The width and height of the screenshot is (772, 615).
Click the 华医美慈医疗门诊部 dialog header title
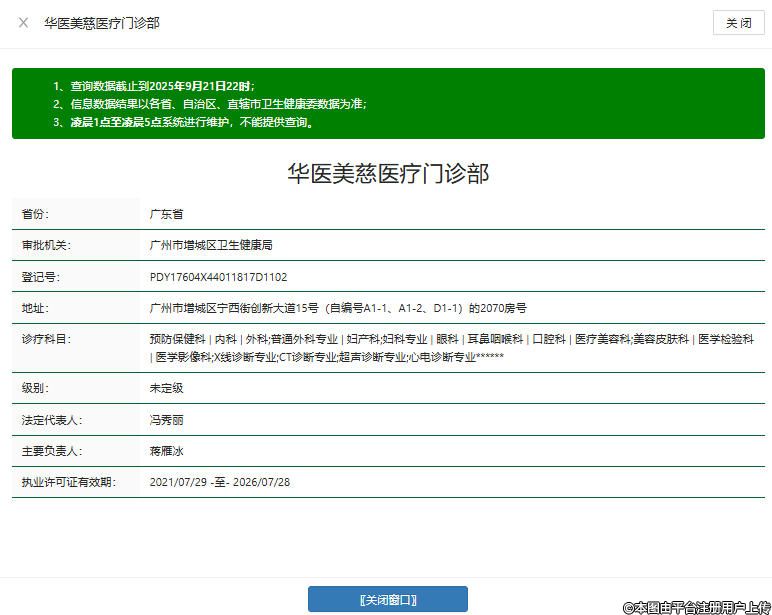tap(101, 23)
